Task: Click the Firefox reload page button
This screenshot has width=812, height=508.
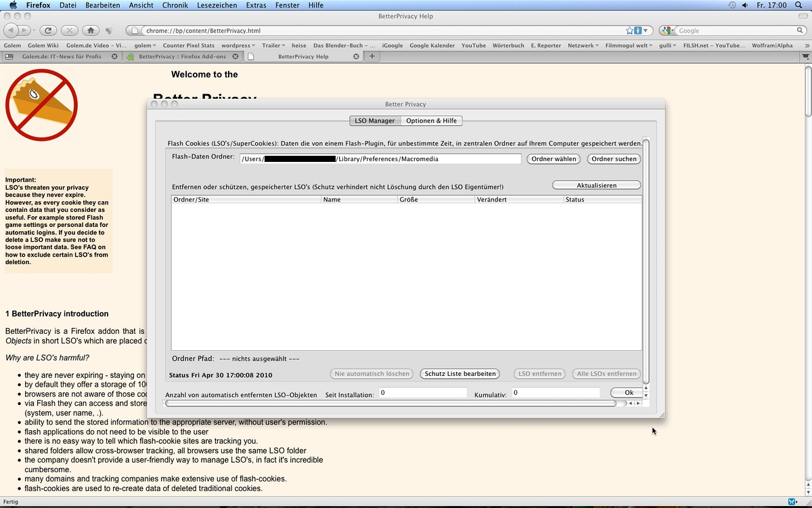Action: coord(47,30)
